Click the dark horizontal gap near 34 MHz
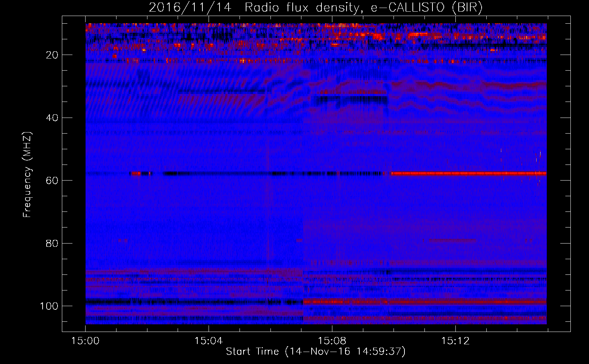This screenshot has height=364, width=589. click(351, 100)
